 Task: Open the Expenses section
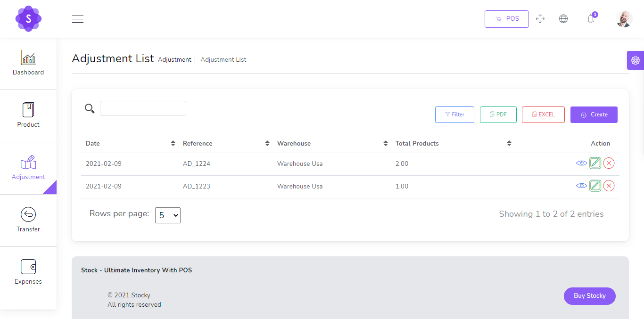point(28,272)
